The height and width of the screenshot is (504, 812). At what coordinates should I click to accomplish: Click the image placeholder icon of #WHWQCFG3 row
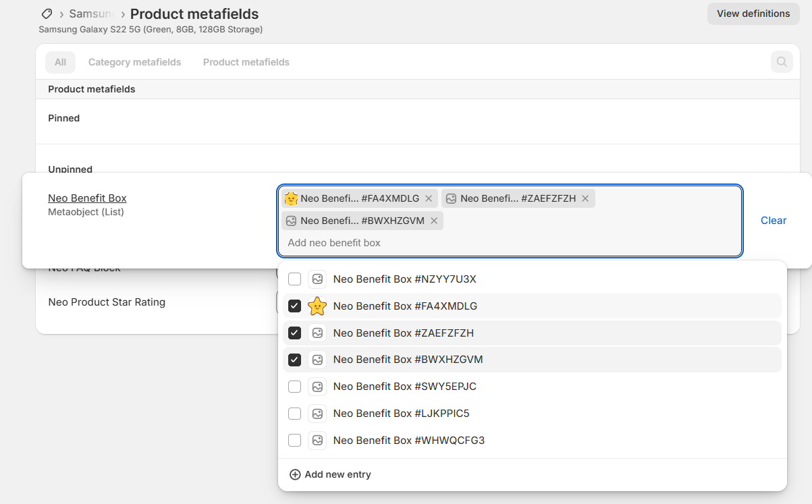317,441
